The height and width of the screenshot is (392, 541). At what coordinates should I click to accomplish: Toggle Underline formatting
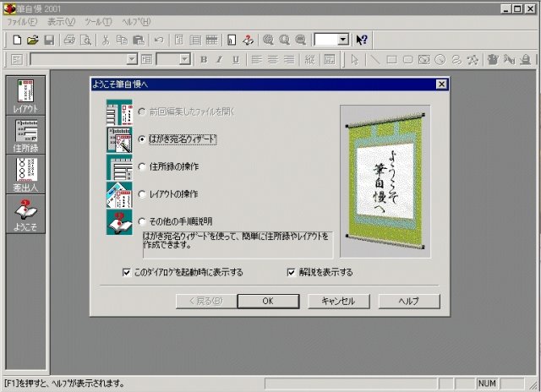pyautogui.click(x=236, y=60)
